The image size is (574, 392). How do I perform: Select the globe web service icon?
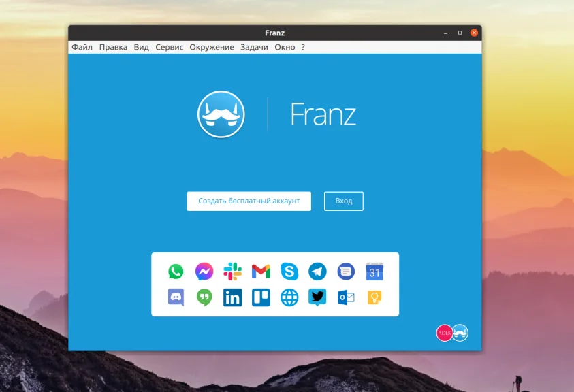pos(289,297)
